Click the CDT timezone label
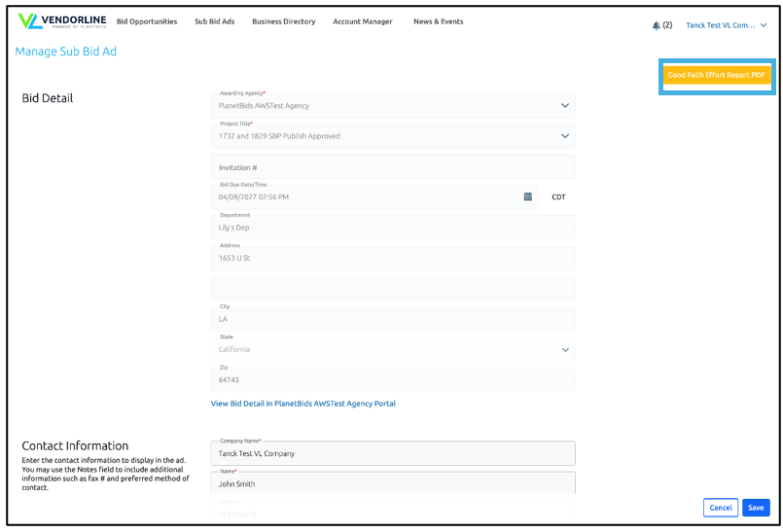 [x=558, y=196]
